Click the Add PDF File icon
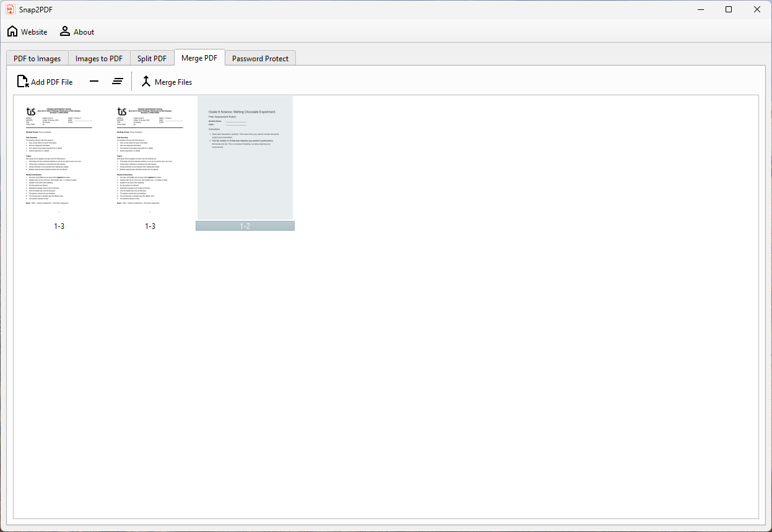 point(23,82)
